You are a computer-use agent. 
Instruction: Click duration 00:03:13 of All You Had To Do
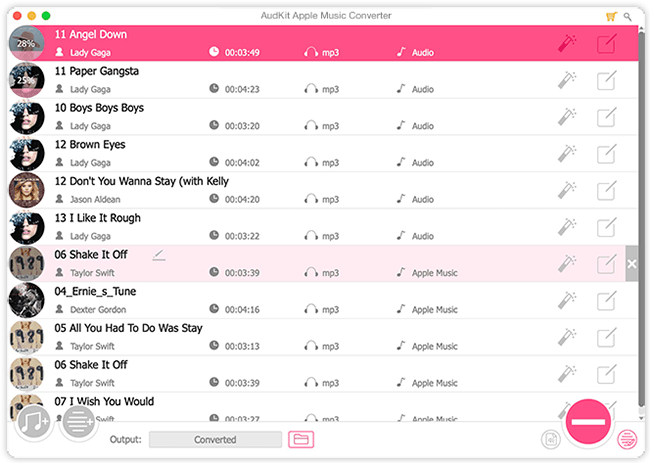(x=242, y=346)
